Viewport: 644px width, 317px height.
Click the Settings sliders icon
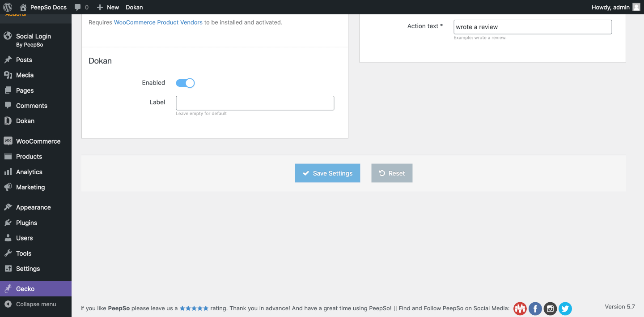point(8,268)
